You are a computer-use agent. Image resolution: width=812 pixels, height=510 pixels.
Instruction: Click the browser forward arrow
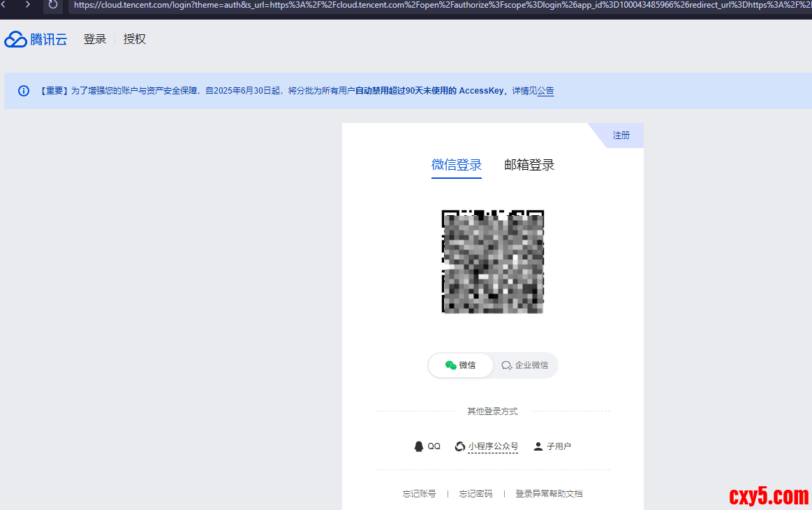coord(27,4)
